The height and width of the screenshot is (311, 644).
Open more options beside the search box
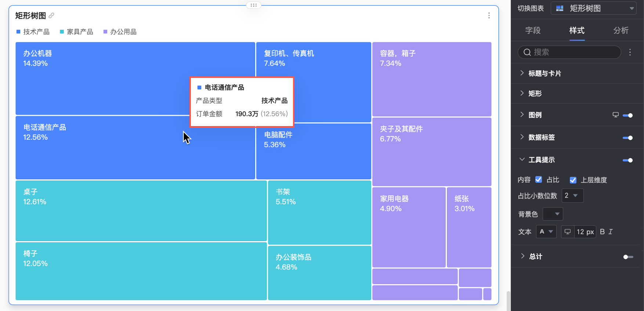click(630, 52)
